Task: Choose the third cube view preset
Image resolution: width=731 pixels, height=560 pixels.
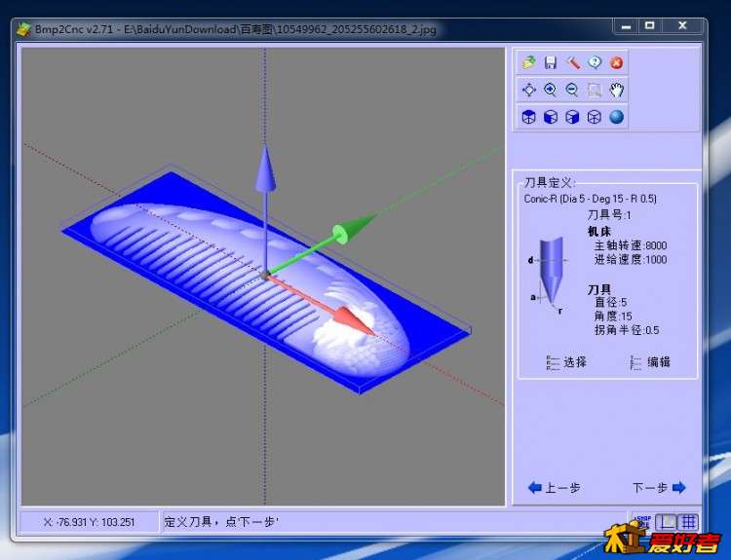Action: [x=572, y=117]
